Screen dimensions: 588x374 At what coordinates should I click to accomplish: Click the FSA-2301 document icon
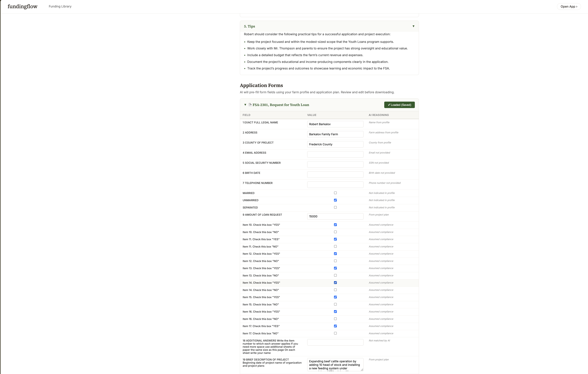click(250, 105)
